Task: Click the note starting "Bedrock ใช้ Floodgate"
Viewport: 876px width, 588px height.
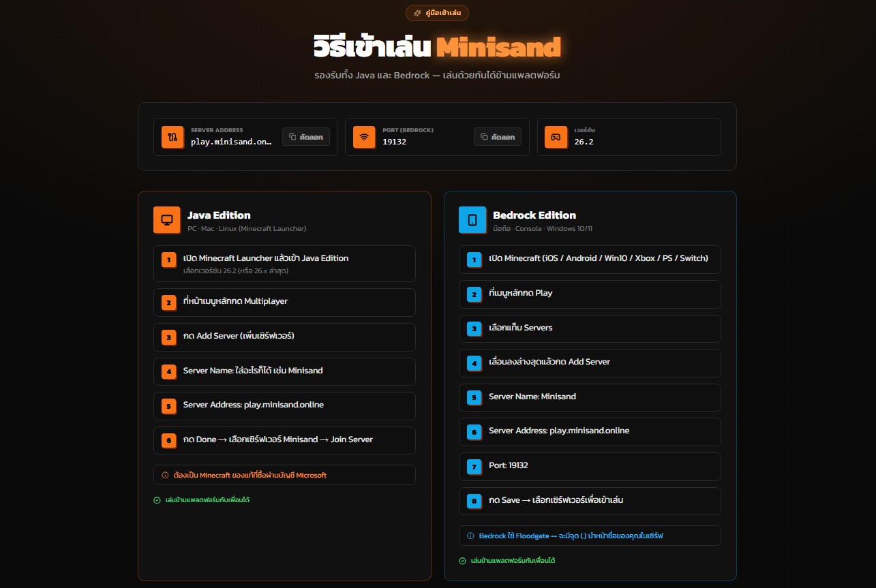Action: click(x=590, y=536)
